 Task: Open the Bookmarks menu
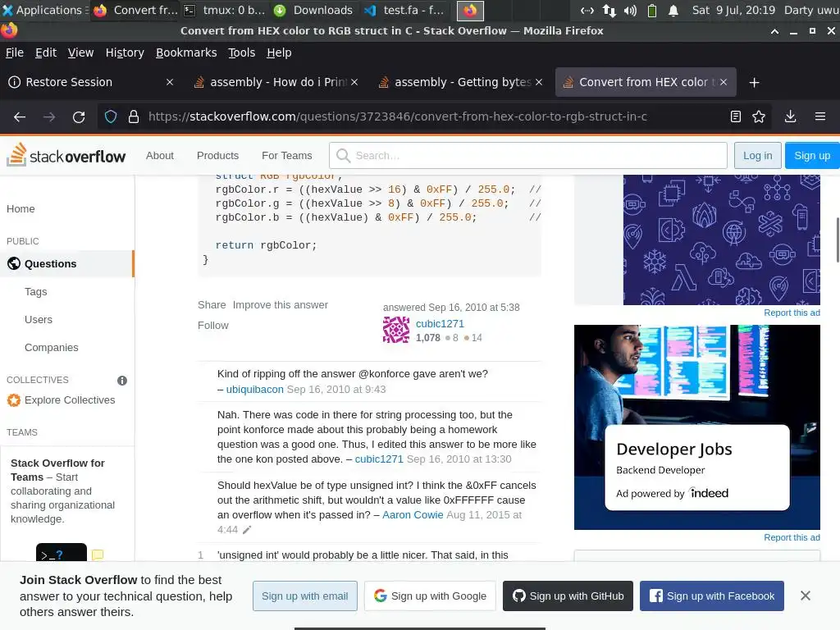click(186, 52)
